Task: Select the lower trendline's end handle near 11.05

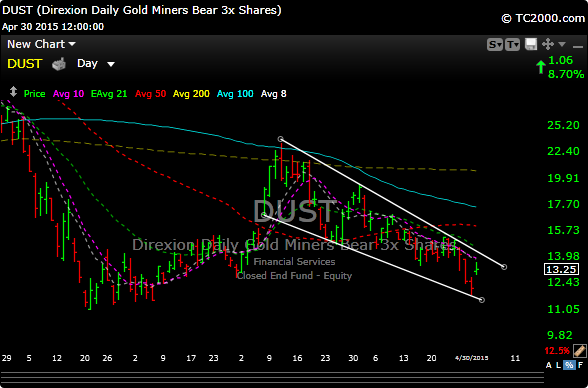Action: pyautogui.click(x=482, y=300)
